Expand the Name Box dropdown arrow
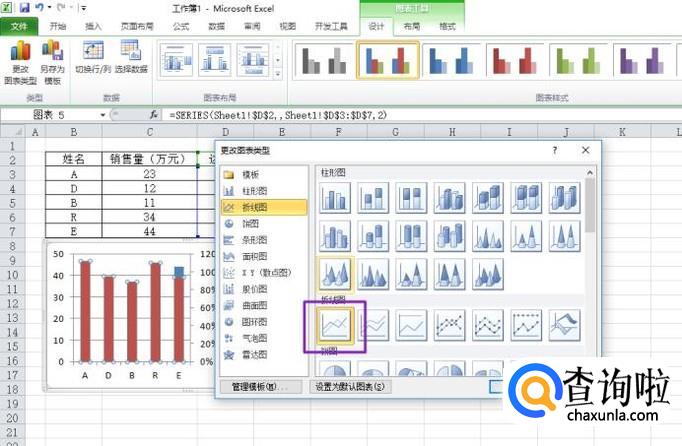The width and height of the screenshot is (682, 446). point(103,116)
